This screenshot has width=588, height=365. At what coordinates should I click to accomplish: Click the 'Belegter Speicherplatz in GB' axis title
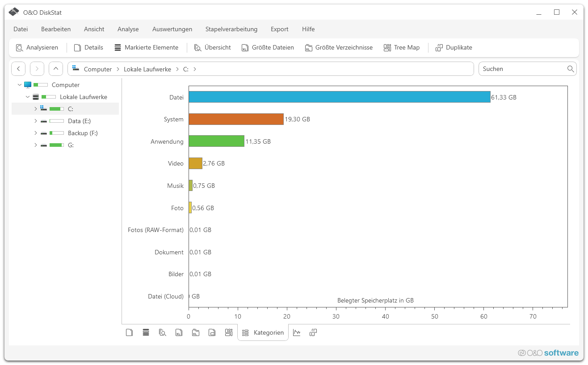pos(375,300)
